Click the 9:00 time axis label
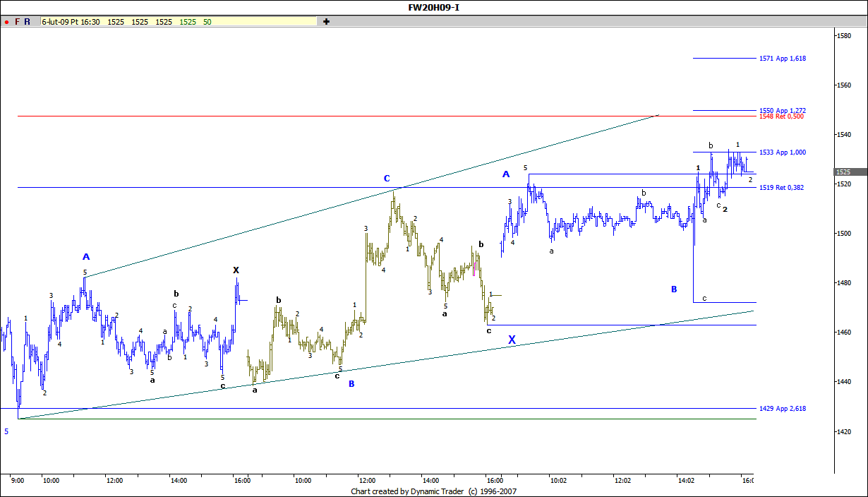The width and height of the screenshot is (868, 497). pyautogui.click(x=18, y=481)
